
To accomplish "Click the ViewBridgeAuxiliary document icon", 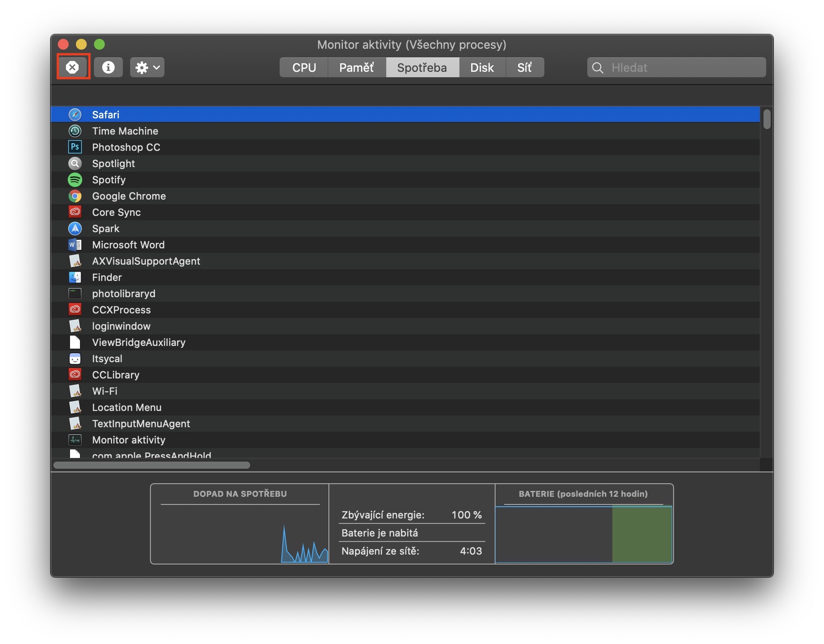I will point(75,342).
